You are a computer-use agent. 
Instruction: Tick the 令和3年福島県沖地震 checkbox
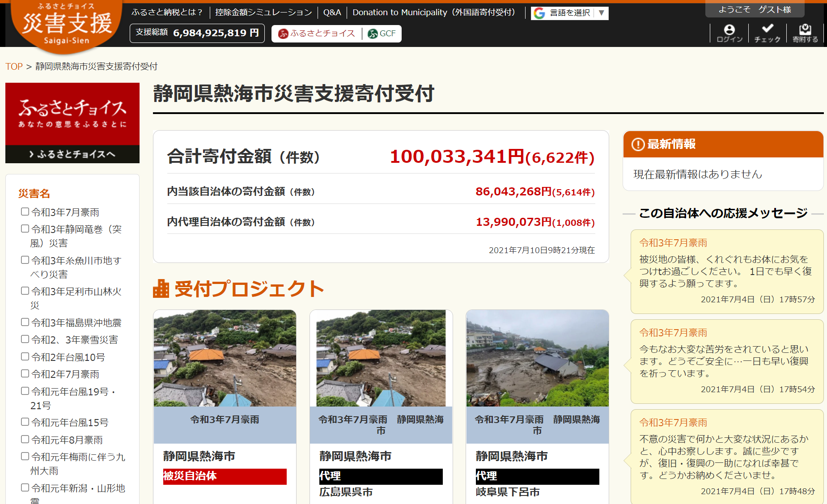click(x=25, y=322)
